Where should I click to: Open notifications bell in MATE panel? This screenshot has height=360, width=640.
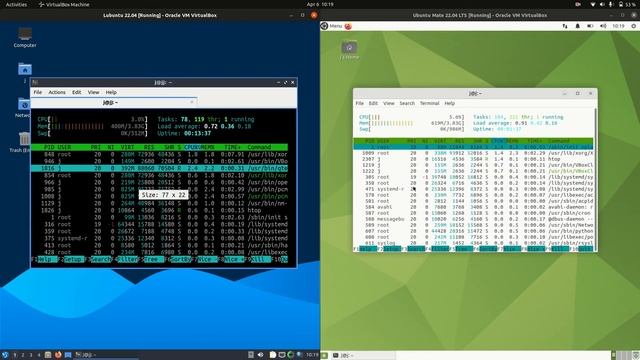point(578,26)
